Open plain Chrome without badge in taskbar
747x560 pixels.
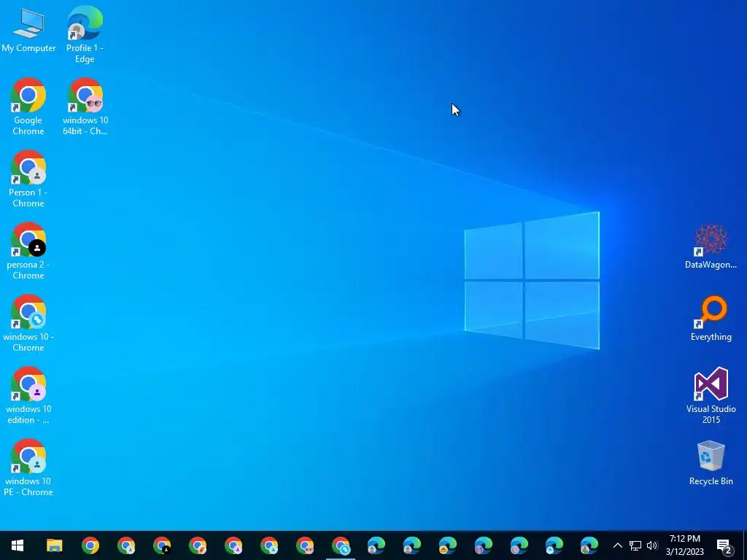(90, 545)
